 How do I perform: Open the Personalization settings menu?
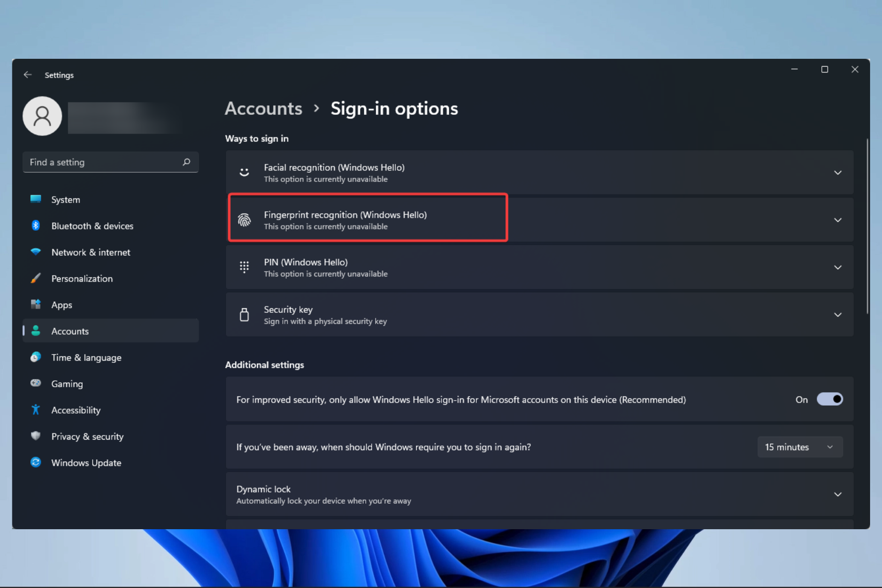coord(81,278)
